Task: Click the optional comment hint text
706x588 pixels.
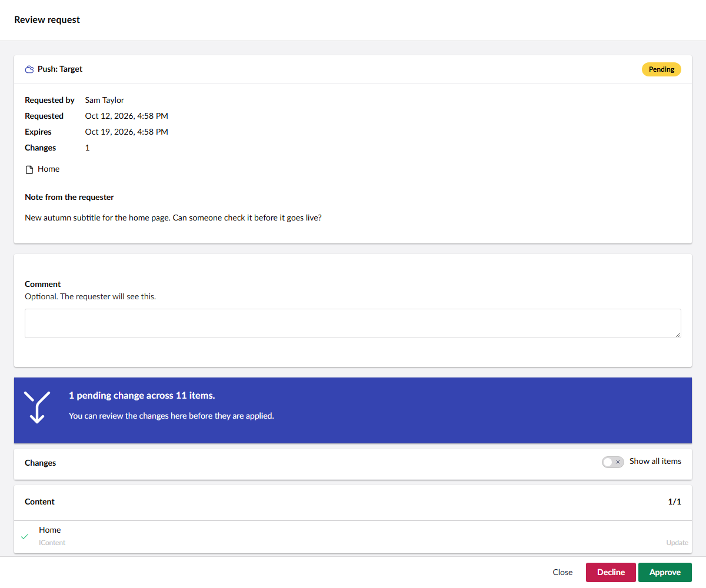Action: point(91,296)
